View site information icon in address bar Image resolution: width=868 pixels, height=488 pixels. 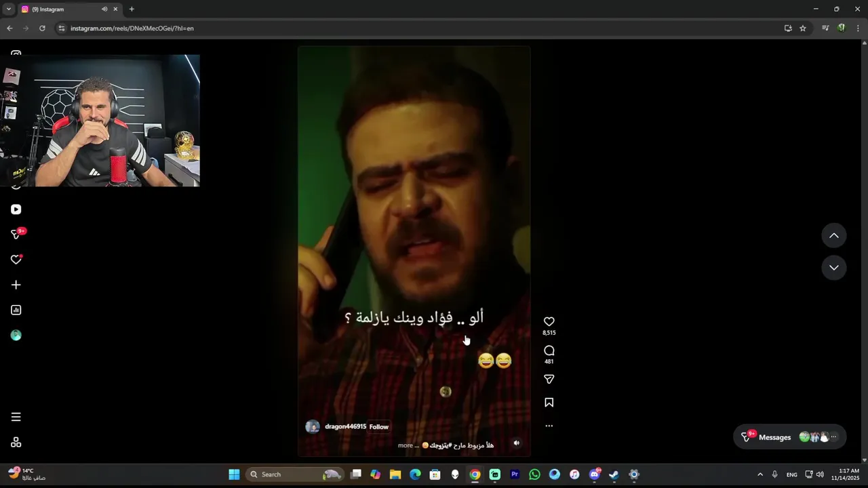point(61,28)
